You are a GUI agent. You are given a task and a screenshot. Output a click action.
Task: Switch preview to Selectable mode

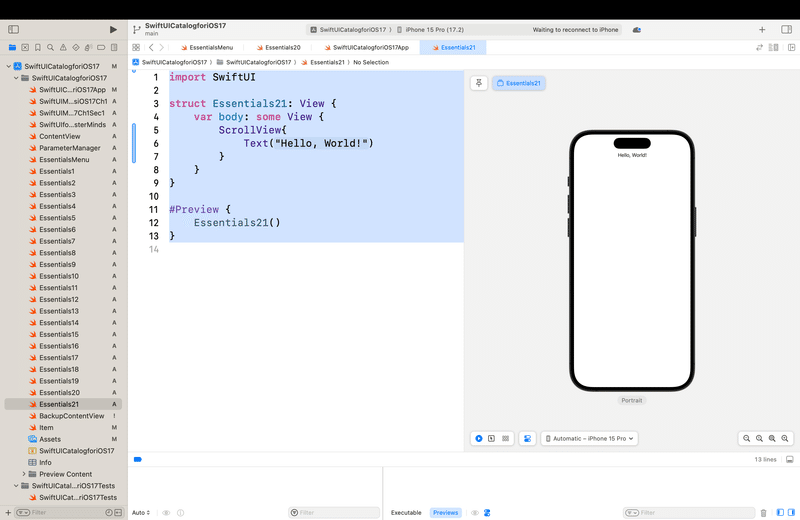point(491,438)
